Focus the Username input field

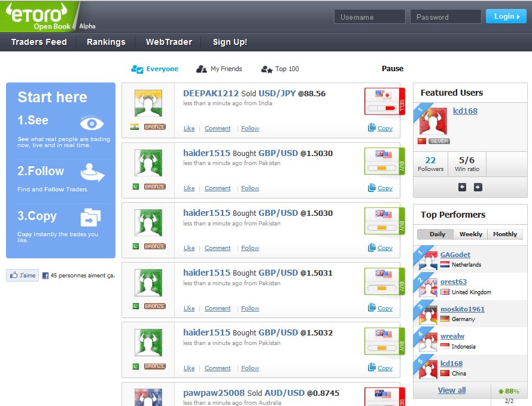click(x=369, y=17)
